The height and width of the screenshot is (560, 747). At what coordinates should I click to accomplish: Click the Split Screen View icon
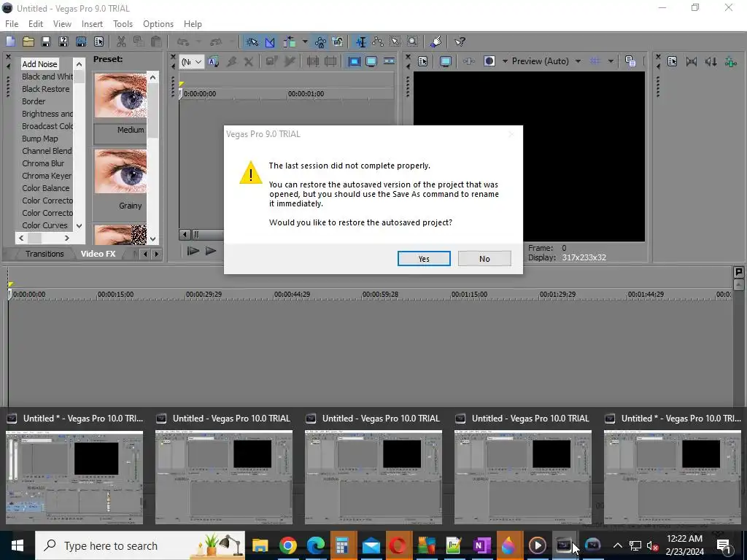pos(489,61)
